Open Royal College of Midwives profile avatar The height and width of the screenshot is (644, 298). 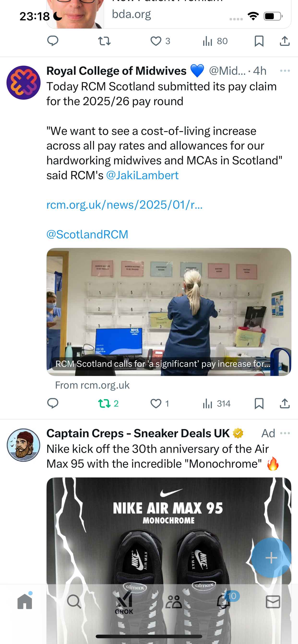[24, 83]
